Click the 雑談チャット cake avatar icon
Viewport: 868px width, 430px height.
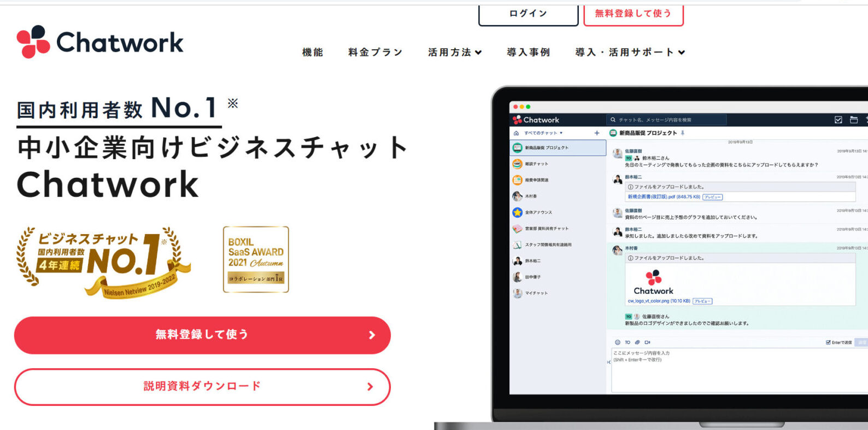coord(517,164)
